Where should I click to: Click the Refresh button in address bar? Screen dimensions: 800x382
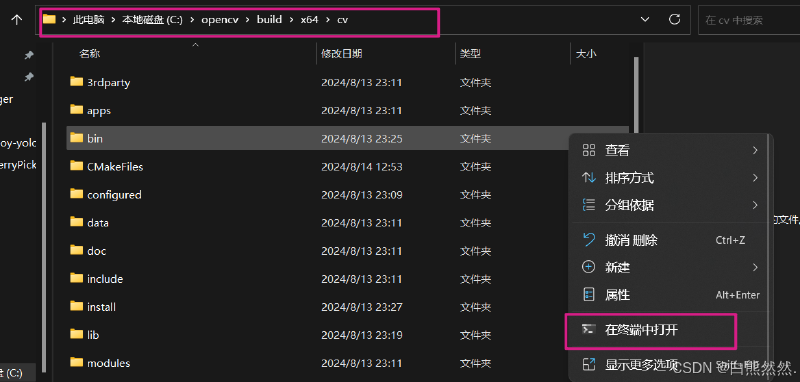tap(674, 20)
